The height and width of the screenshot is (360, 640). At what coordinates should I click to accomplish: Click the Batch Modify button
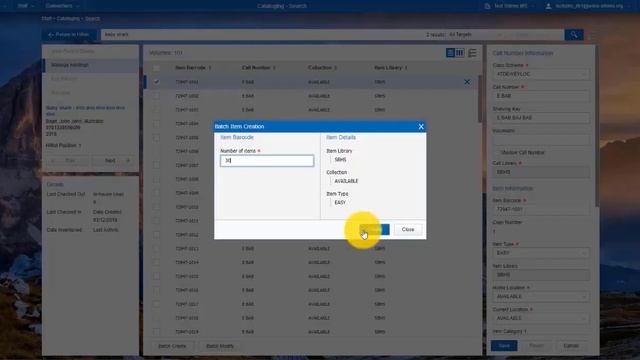pos(220,346)
